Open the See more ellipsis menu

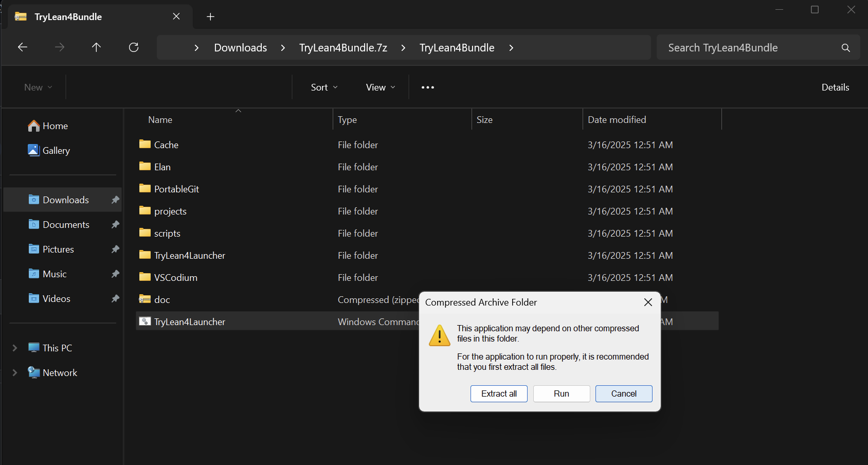pos(428,87)
